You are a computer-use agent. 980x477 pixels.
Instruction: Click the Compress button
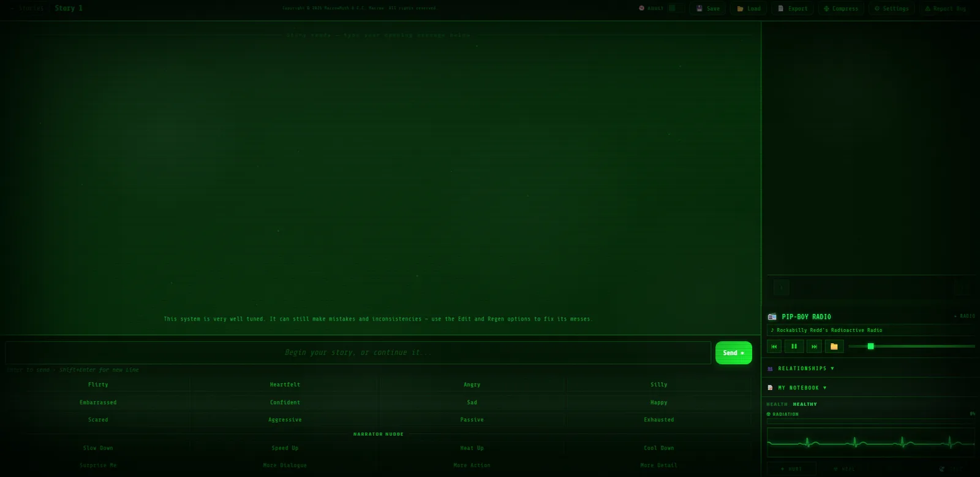(x=841, y=9)
